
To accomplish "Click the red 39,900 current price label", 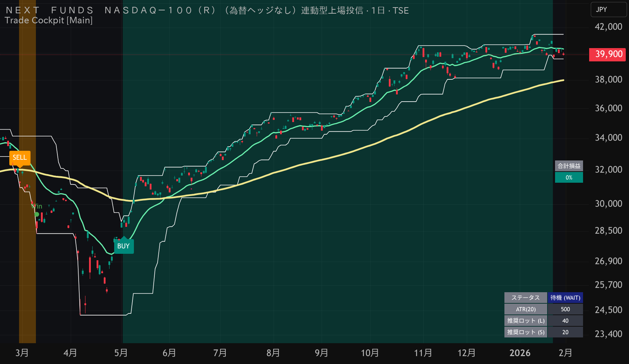I will (x=609, y=54).
